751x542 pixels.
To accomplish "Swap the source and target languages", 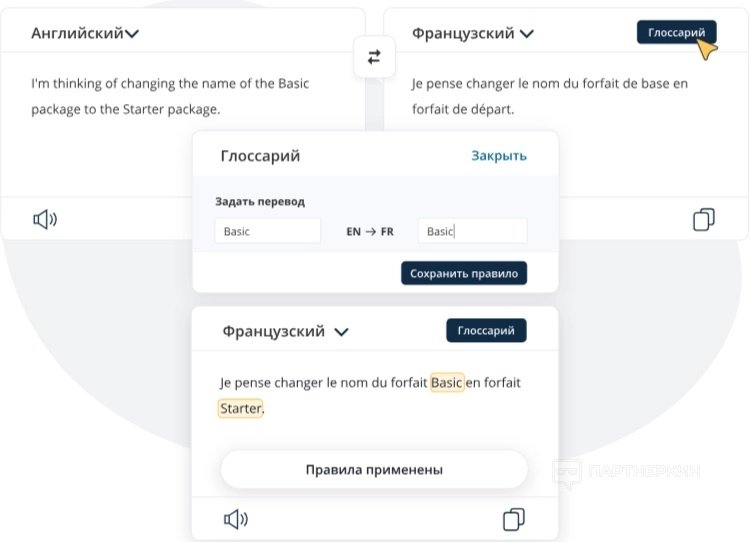I will pyautogui.click(x=374, y=58).
